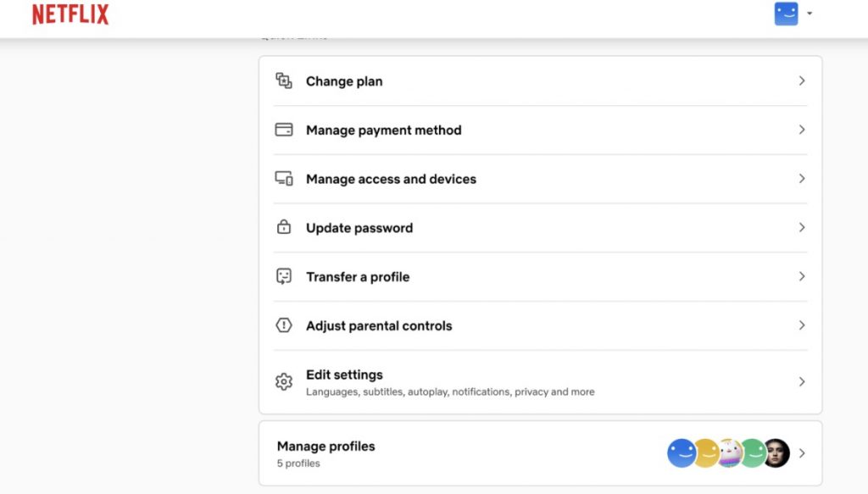Expand the Edit settings chevron arrow

(802, 382)
